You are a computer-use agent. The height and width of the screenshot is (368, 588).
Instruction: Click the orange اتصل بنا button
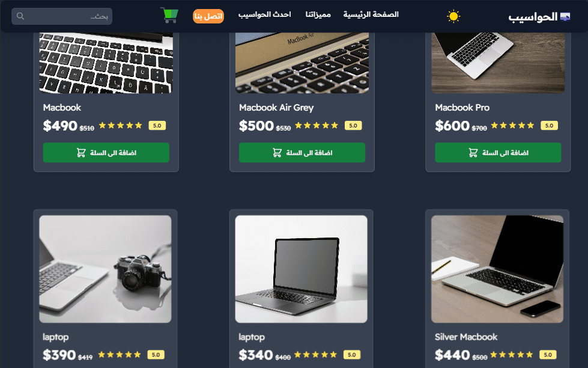tap(208, 16)
